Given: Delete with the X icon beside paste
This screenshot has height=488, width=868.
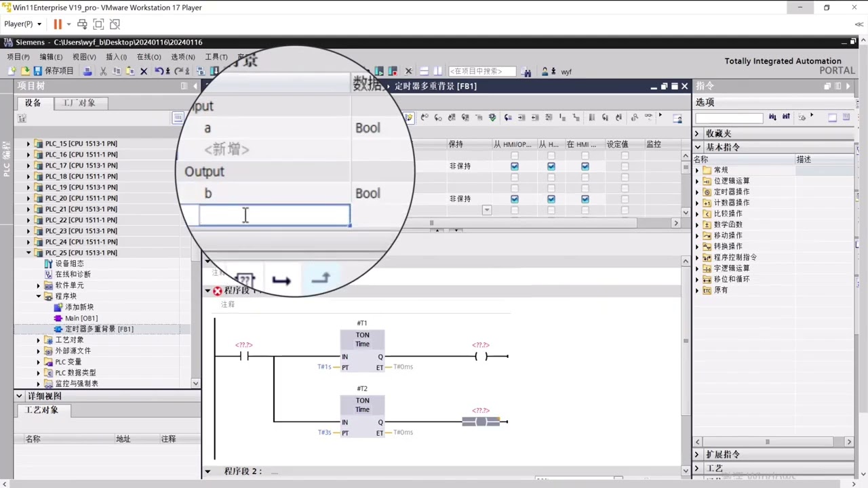Looking at the screenshot, I should coord(144,71).
